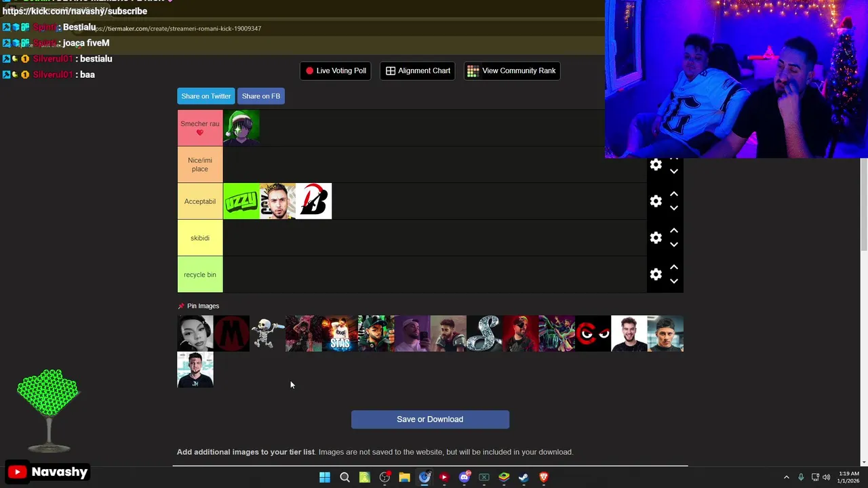868x488 pixels.
Task: Select the green UZZY logo image
Action: [x=241, y=201]
